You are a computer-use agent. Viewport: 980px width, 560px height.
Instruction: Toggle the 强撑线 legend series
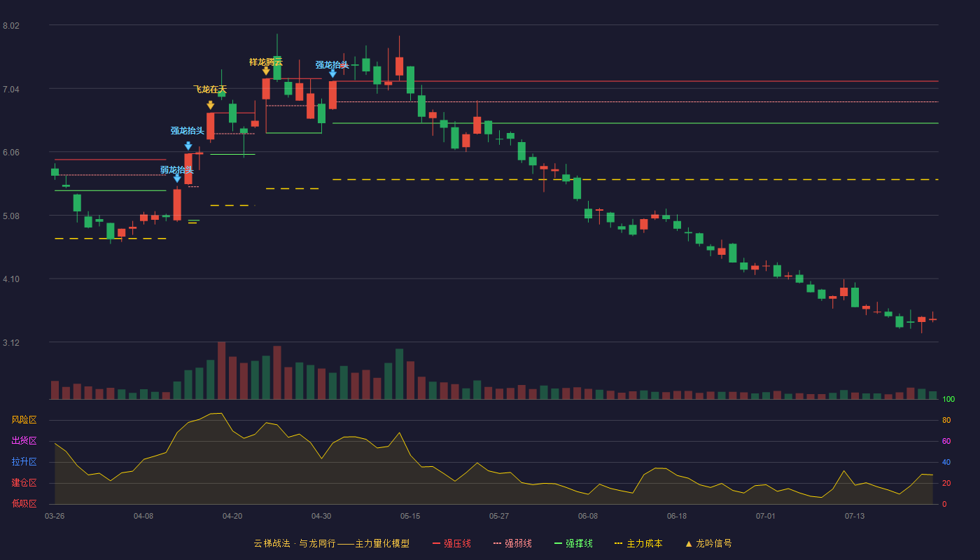click(x=573, y=543)
